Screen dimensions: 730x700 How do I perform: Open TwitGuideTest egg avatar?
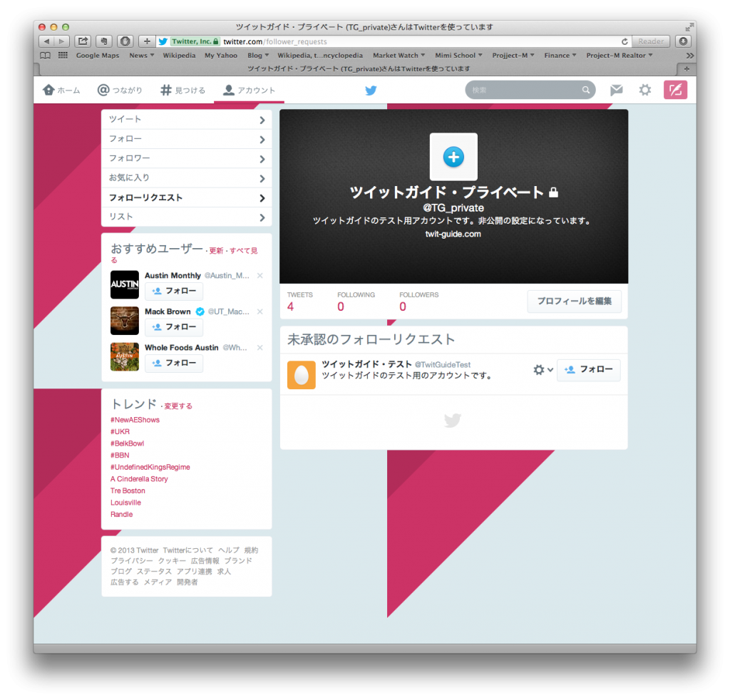pos(302,375)
